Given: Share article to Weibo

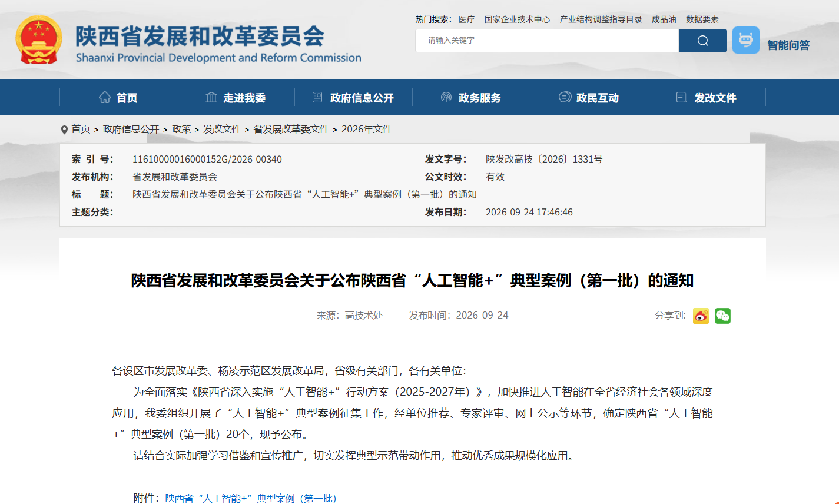Looking at the screenshot, I should [x=701, y=316].
